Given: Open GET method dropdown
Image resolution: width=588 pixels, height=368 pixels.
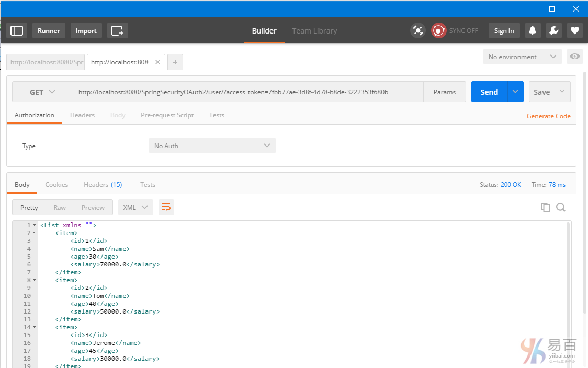Looking at the screenshot, I should coord(42,92).
